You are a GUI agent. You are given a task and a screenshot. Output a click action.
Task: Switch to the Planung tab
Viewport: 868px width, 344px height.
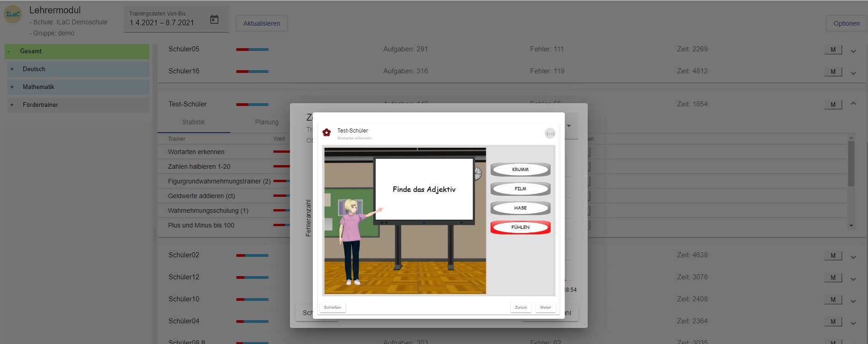tap(267, 122)
